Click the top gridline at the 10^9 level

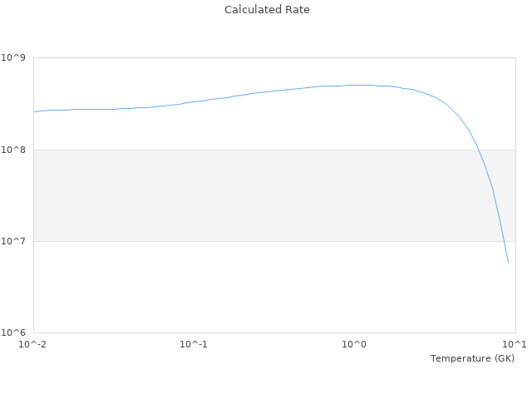(x=249, y=58)
